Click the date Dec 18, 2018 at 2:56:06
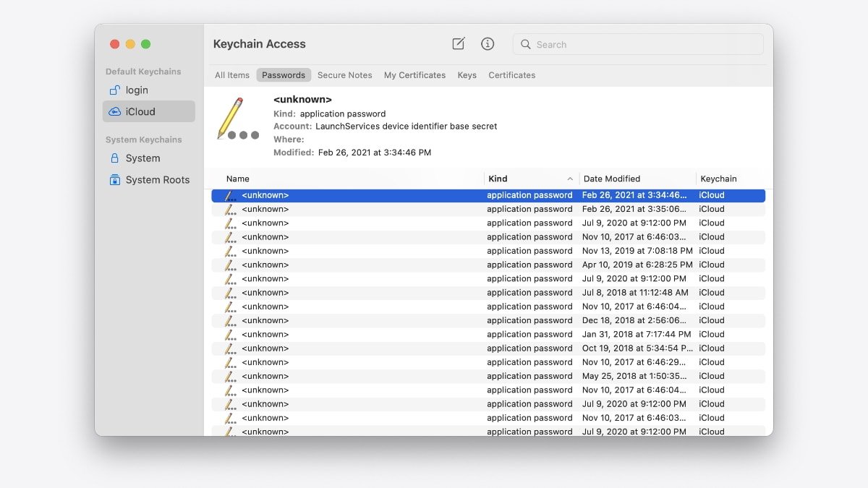 (x=634, y=320)
